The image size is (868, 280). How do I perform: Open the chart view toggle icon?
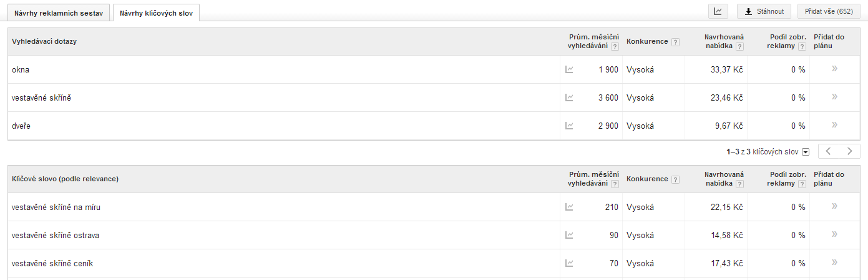pos(718,11)
